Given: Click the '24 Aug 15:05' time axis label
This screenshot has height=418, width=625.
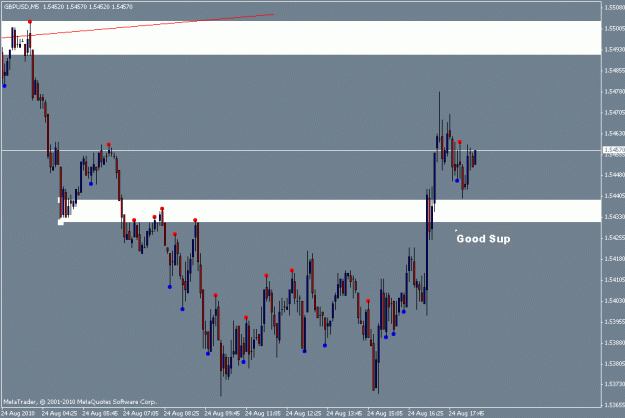Looking at the screenshot, I should (x=385, y=413).
